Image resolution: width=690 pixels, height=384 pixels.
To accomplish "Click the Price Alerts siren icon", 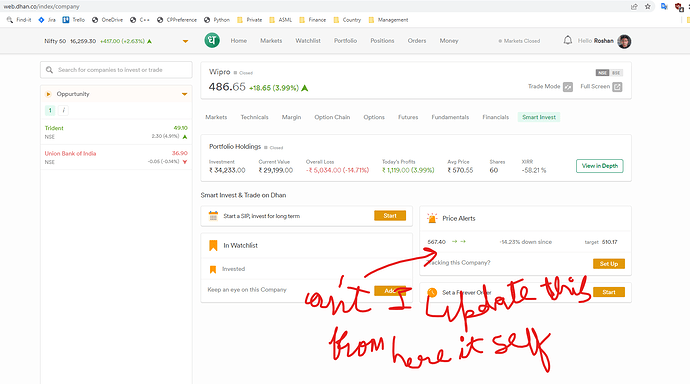I will tap(432, 218).
